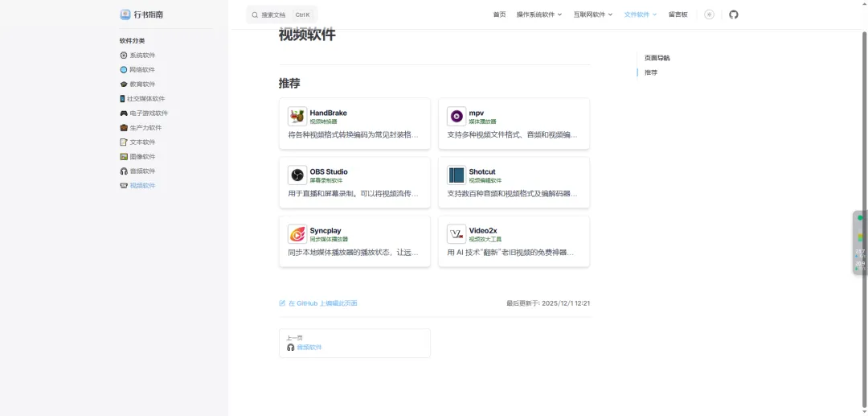Click the purple mpv player icon
The height and width of the screenshot is (416, 868).
[x=457, y=117]
